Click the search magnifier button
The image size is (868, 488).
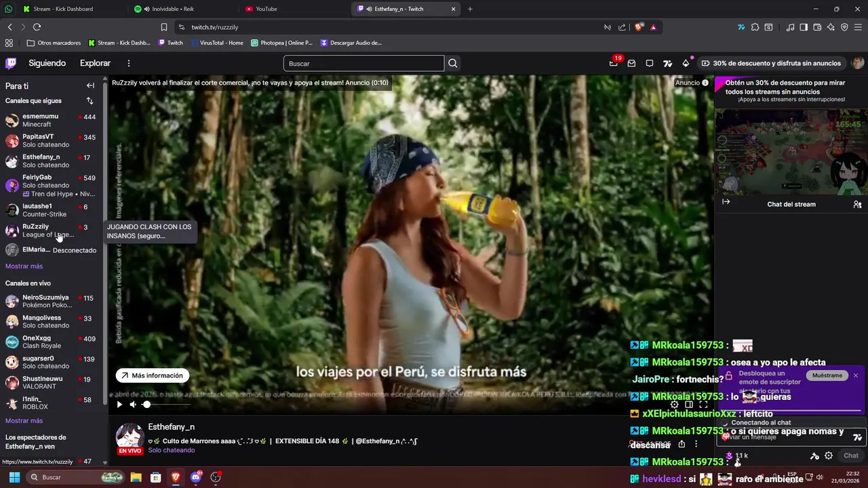(x=453, y=63)
